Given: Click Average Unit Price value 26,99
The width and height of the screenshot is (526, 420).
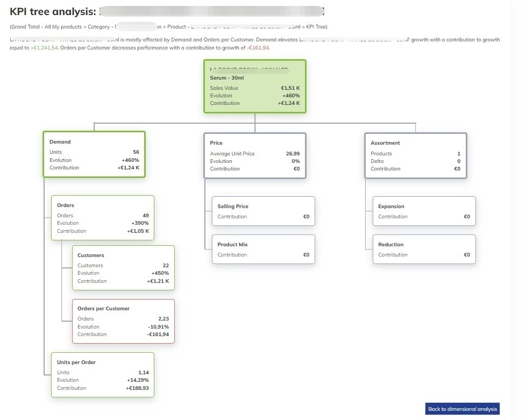Looking at the screenshot, I should click(x=293, y=154).
